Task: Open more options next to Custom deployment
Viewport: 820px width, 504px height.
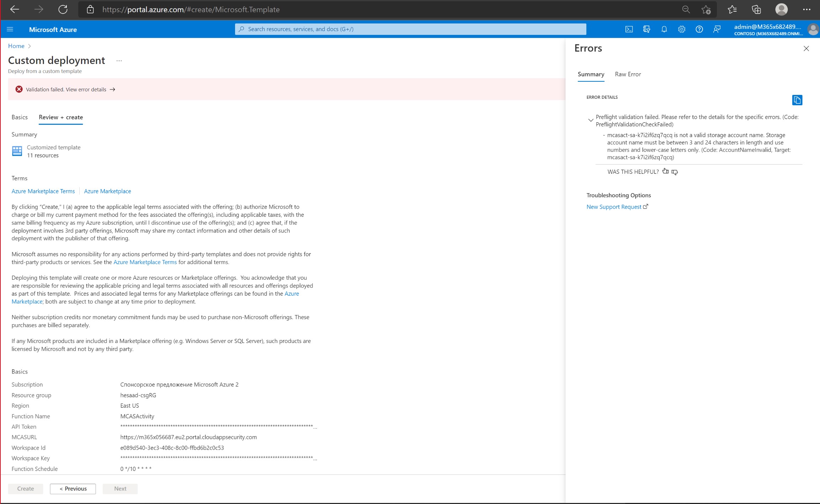Action: (x=119, y=60)
